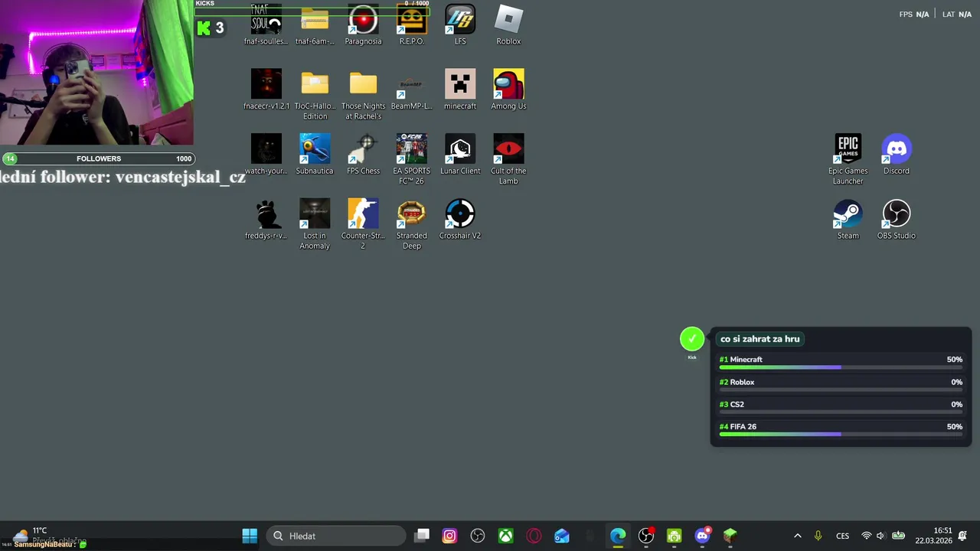Launch the FPS Chess shortcut
Image resolution: width=980 pixels, height=551 pixels.
pyautogui.click(x=363, y=155)
